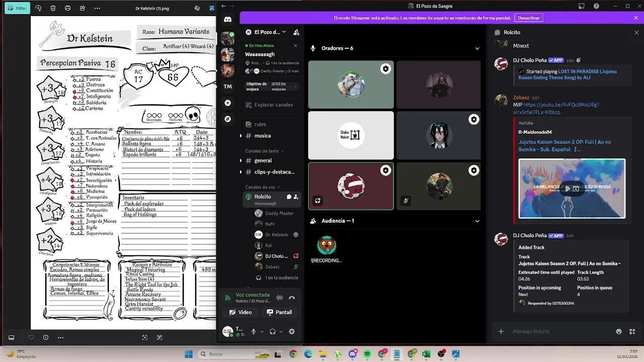The height and width of the screenshot is (362, 644).
Task: Open Discord user settings gear
Action: click(292, 331)
